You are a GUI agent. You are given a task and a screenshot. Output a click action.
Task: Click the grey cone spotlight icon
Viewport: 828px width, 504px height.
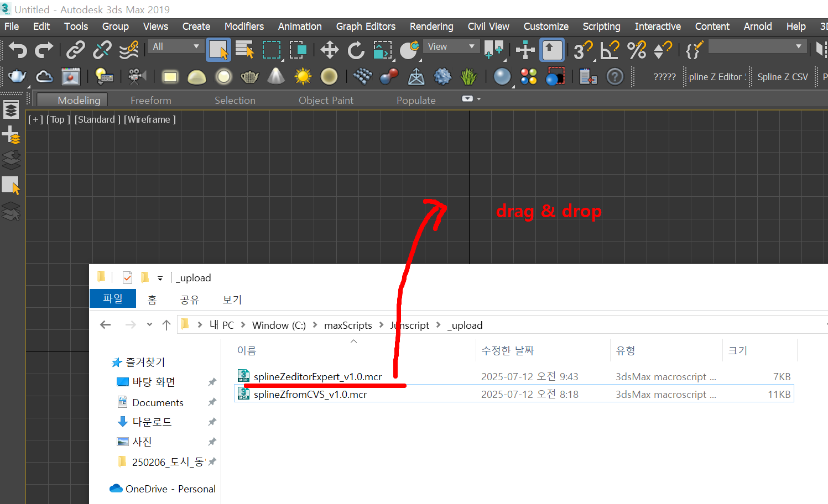[276, 76]
